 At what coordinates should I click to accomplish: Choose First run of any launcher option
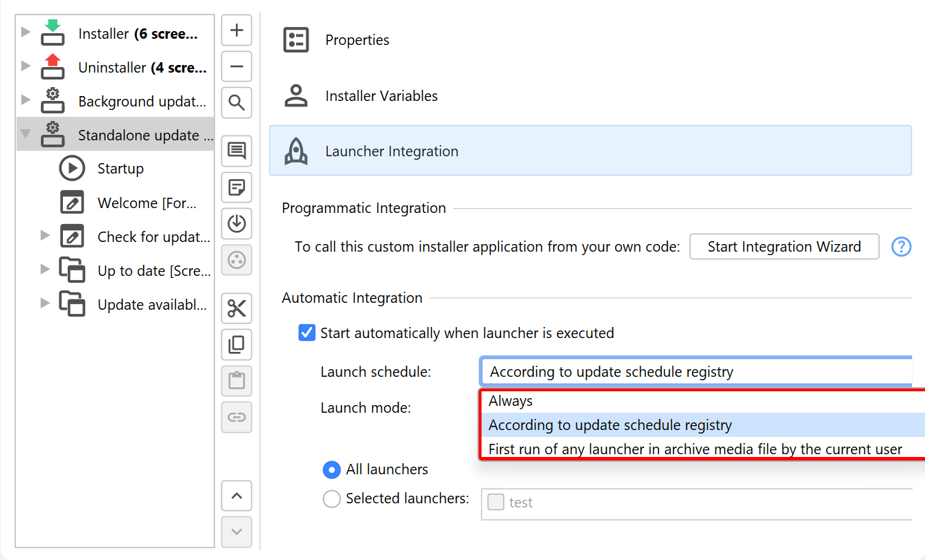coord(695,449)
